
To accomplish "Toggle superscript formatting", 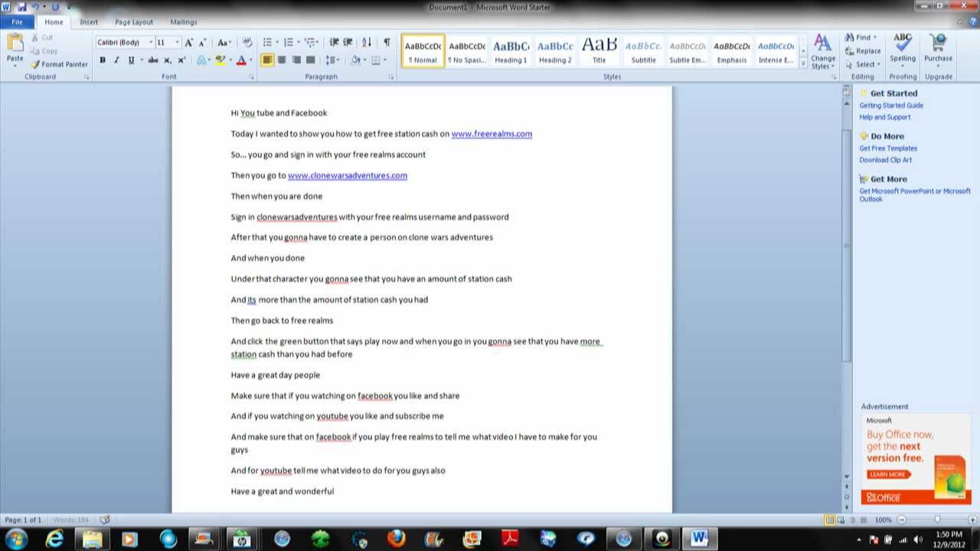I will coord(181,60).
